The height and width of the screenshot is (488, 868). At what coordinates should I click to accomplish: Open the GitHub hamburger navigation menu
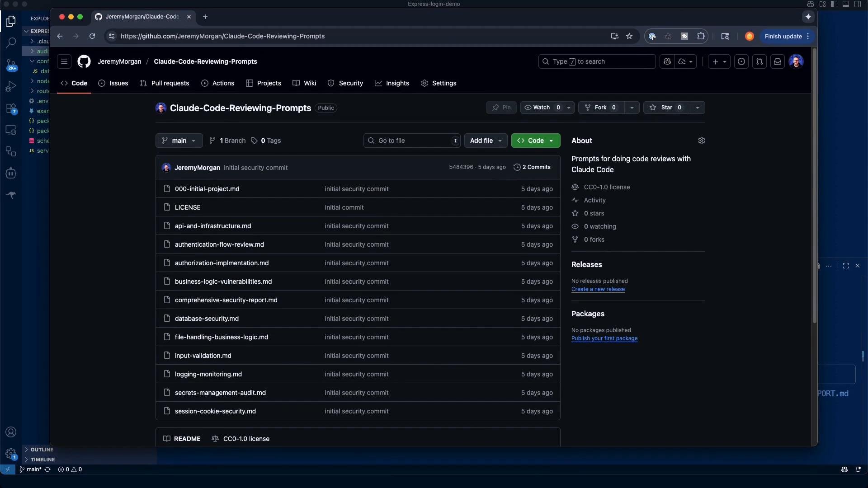64,61
